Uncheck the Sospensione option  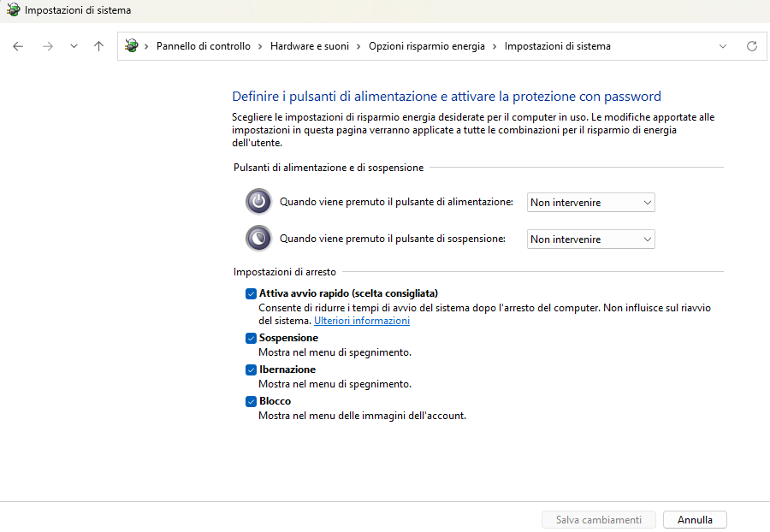(x=251, y=338)
